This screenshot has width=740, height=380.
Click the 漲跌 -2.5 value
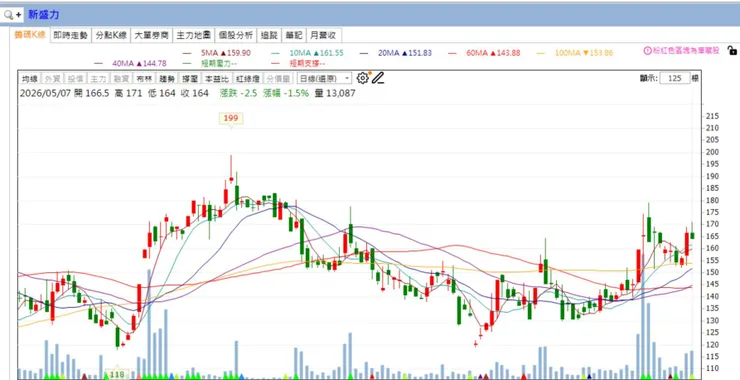pyautogui.click(x=239, y=93)
